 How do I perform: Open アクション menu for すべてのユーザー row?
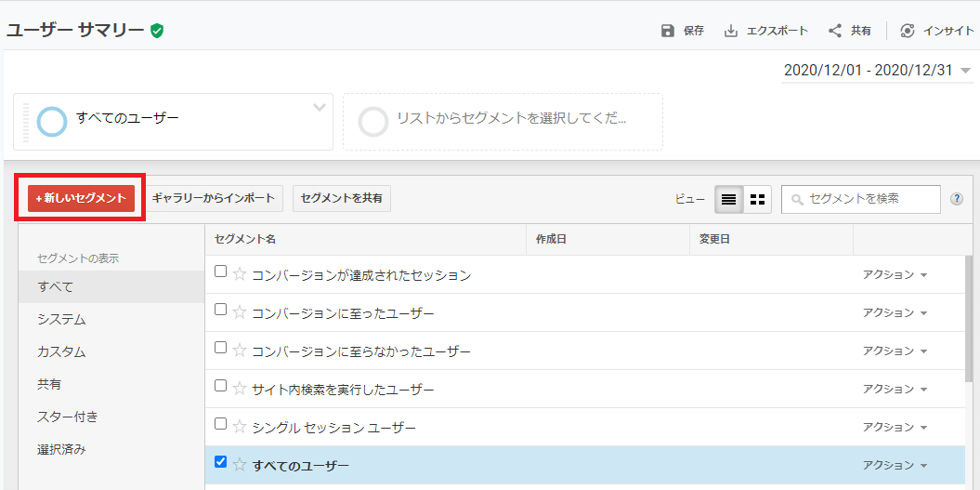click(x=895, y=466)
